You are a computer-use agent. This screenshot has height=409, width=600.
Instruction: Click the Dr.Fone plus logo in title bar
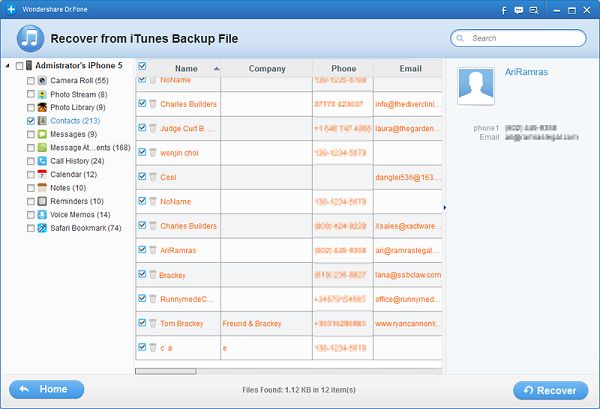(x=11, y=9)
